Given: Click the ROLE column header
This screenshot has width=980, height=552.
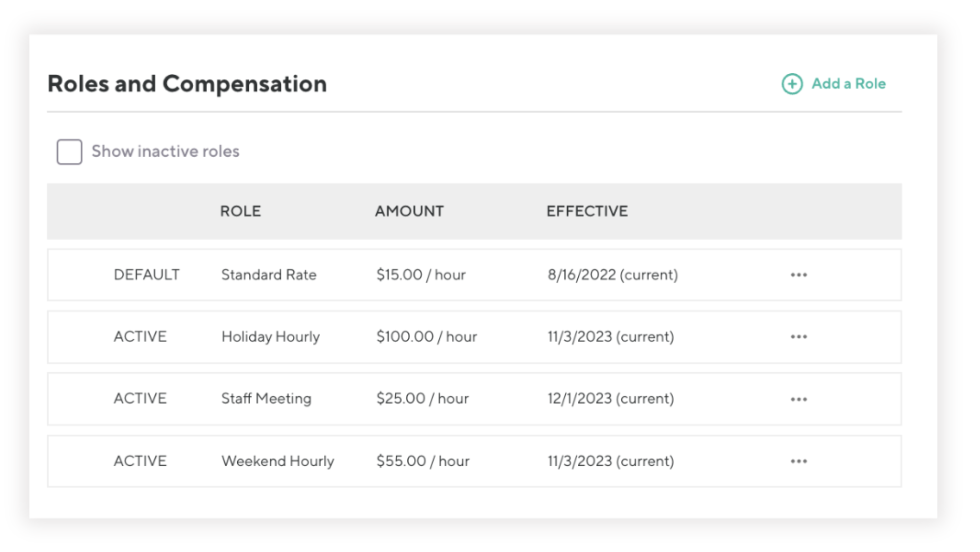Looking at the screenshot, I should coord(240,211).
